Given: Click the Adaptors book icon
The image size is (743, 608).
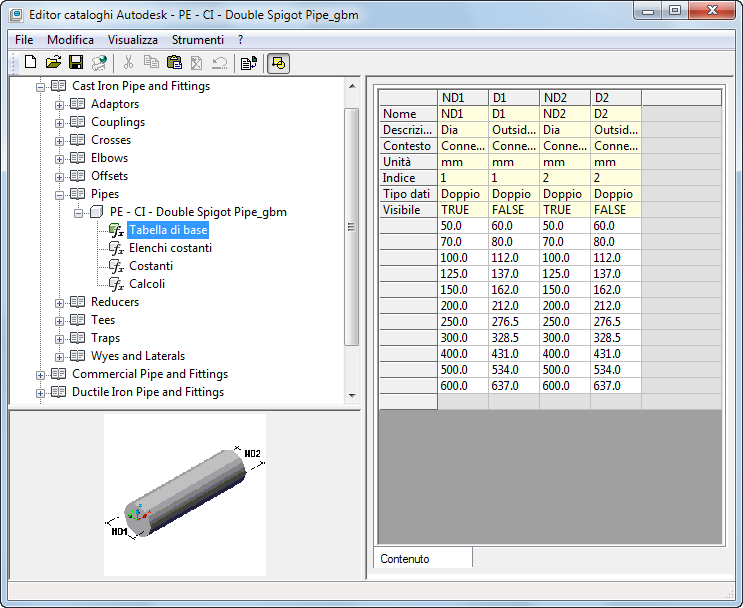Looking at the screenshot, I should pos(78,104).
